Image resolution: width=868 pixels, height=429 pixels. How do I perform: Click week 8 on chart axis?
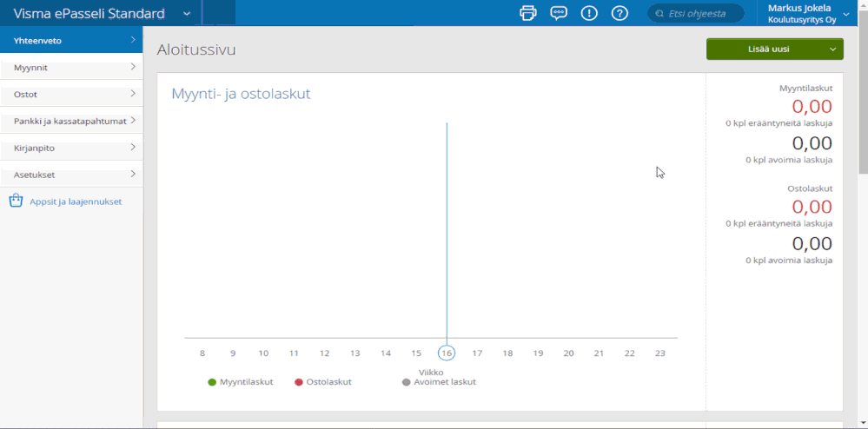tap(202, 353)
